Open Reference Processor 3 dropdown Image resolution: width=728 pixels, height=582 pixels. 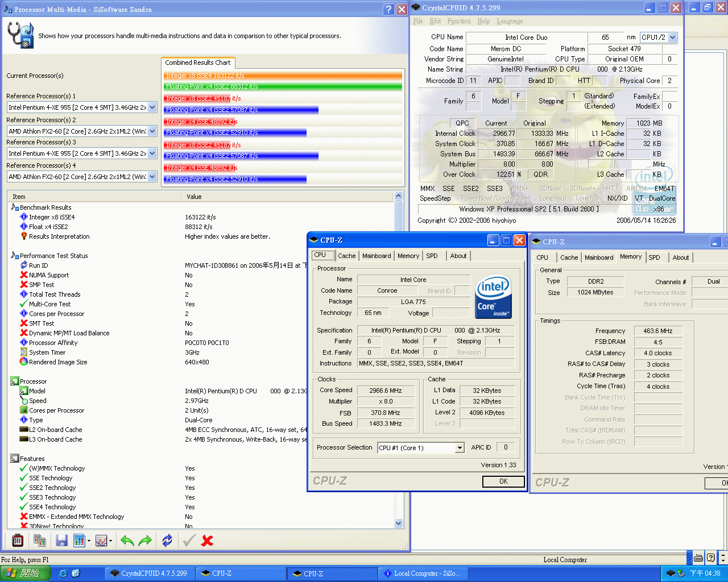click(152, 153)
